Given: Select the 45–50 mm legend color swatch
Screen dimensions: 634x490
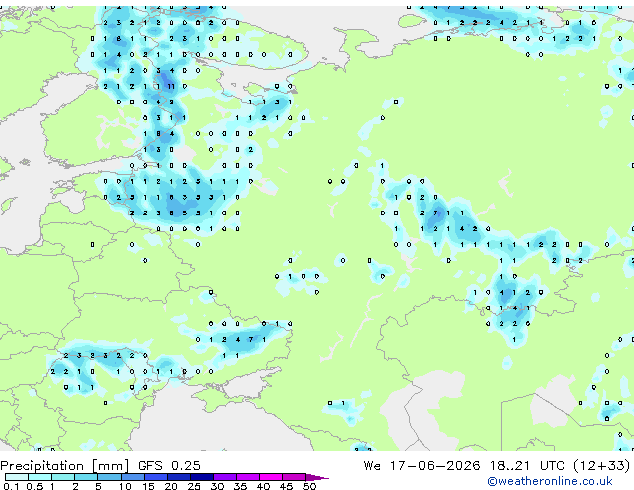Looking at the screenshot, I should pyautogui.click(x=294, y=477).
